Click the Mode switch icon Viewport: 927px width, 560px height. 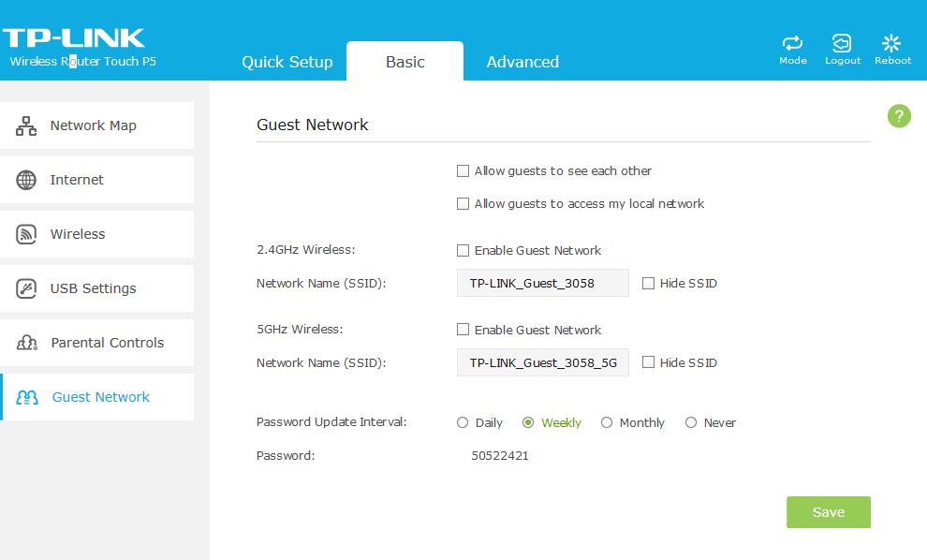tap(792, 43)
